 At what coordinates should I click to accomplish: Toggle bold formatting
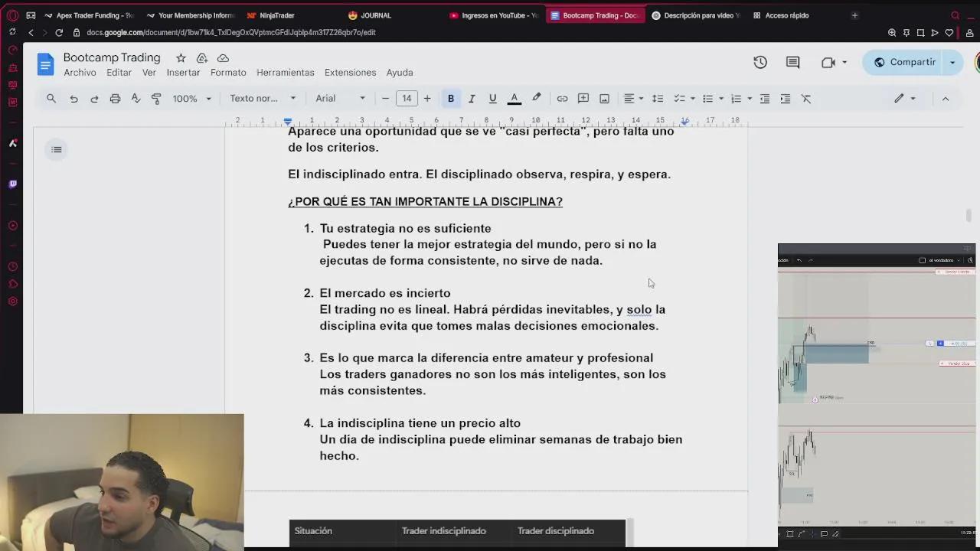point(451,98)
